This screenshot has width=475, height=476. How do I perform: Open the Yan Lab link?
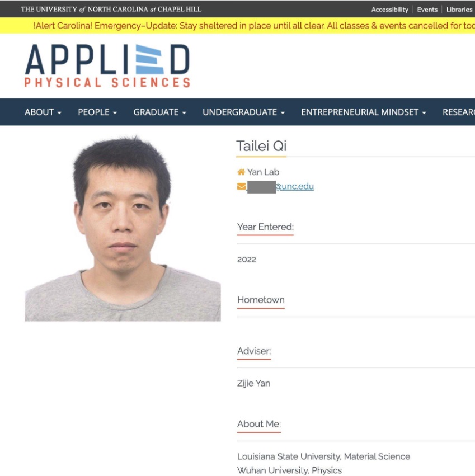click(263, 172)
